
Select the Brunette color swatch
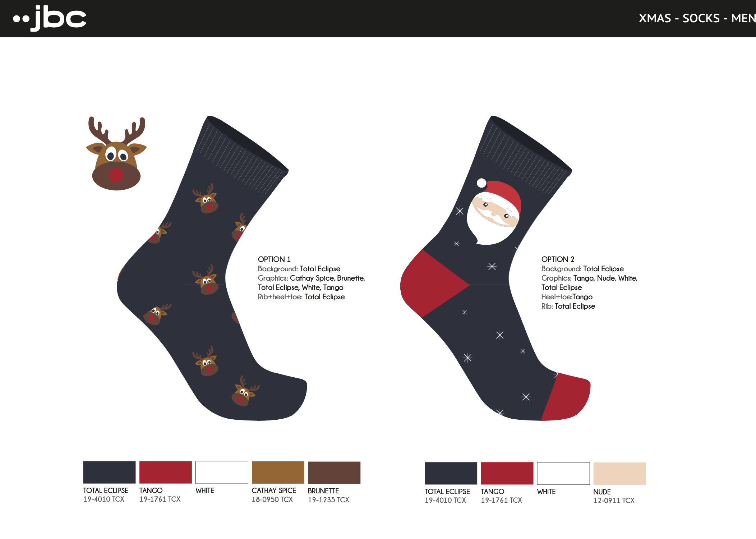coord(334,473)
